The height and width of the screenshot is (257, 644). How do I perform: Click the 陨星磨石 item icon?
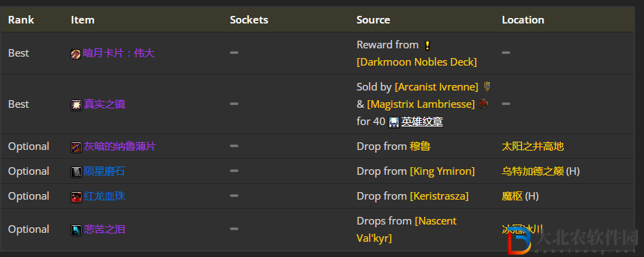coord(76,172)
